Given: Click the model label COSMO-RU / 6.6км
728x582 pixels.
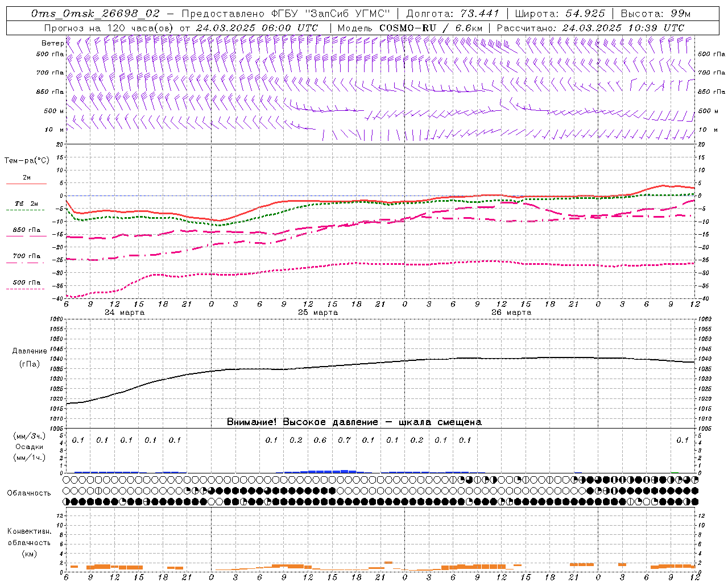Looking at the screenshot, I should point(431,28).
